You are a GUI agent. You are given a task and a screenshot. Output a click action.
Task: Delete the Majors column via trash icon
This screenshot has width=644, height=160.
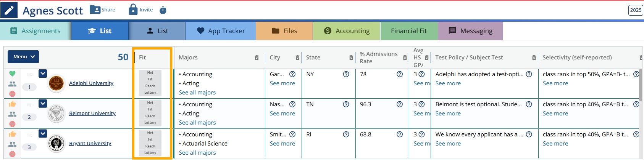(257, 58)
